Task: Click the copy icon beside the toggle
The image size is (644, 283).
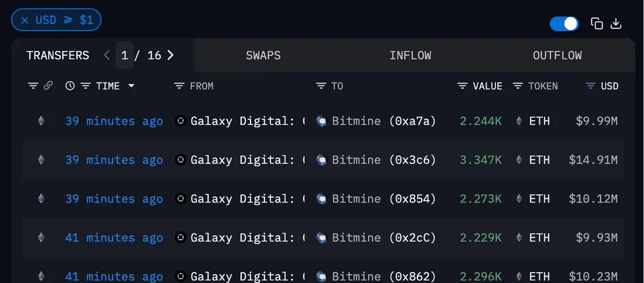Action: (x=597, y=24)
